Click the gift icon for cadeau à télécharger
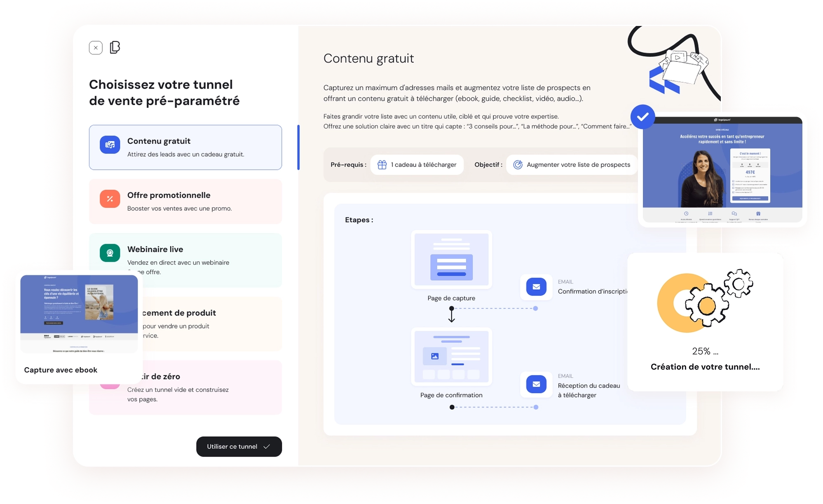 pos(382,165)
